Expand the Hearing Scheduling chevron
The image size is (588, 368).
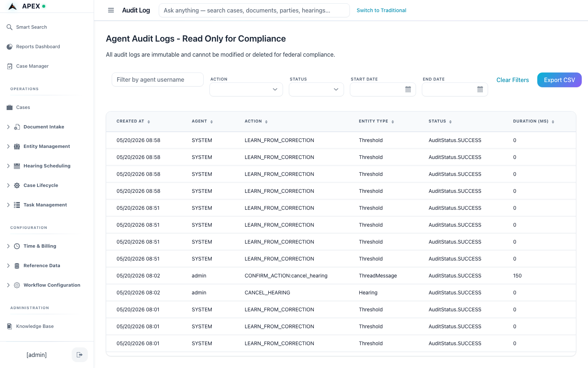click(x=8, y=166)
